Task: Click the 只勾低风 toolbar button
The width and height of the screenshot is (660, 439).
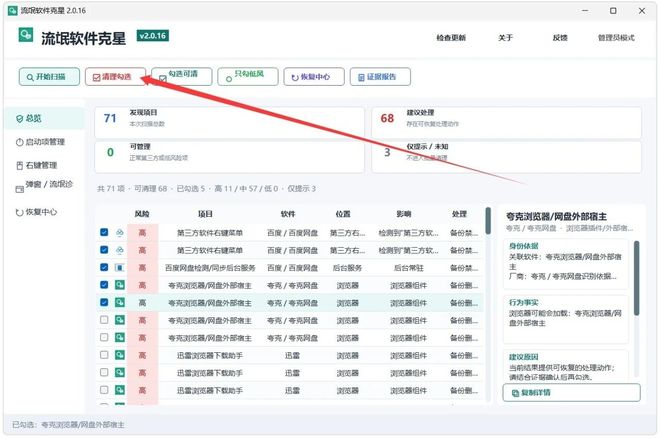Action: (x=248, y=77)
